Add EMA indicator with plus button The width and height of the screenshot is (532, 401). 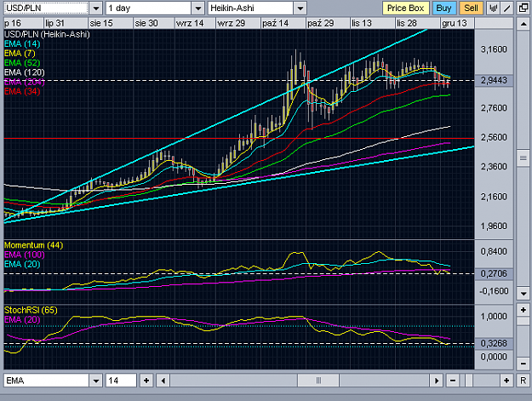click(146, 381)
